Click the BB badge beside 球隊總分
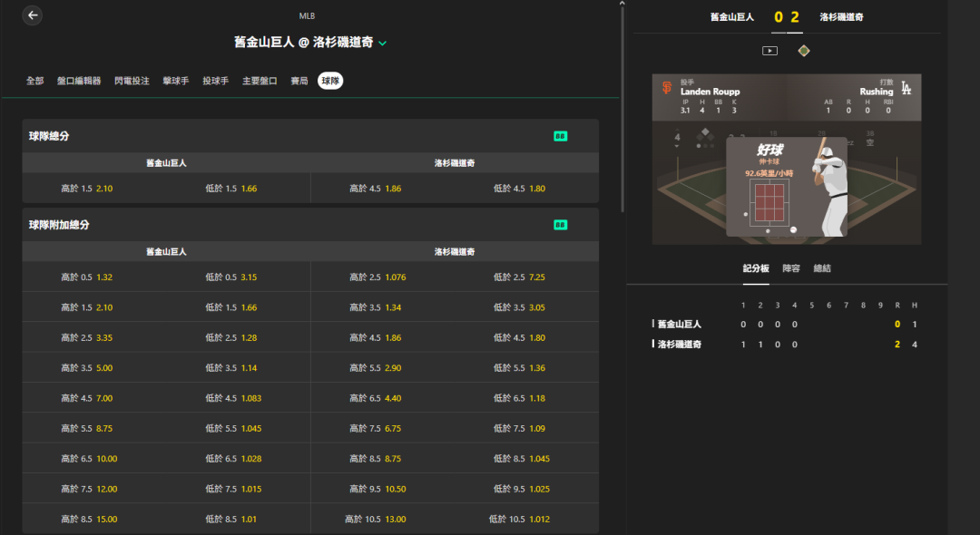 coord(561,136)
